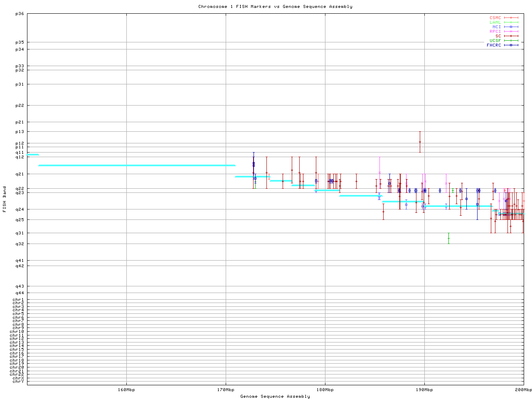Click the short cyan bar at band q11
This screenshot has height=399, width=532.
click(32, 155)
